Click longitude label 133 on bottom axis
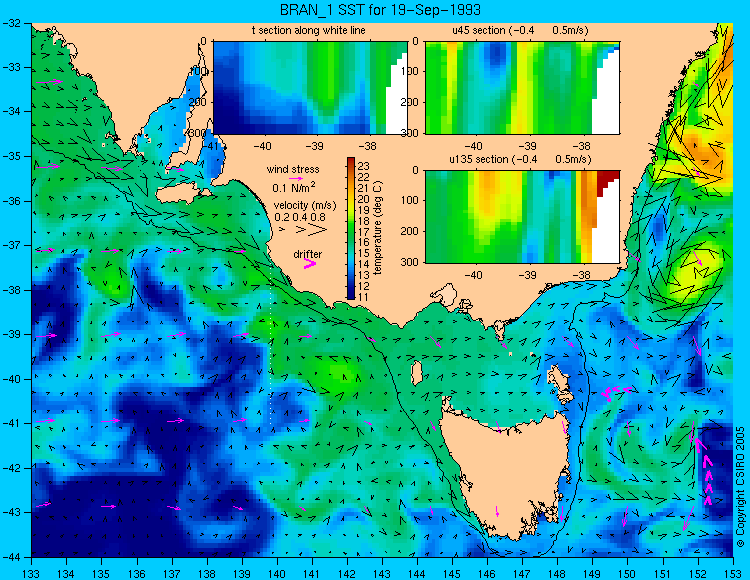750x580 pixels. [x=32, y=574]
